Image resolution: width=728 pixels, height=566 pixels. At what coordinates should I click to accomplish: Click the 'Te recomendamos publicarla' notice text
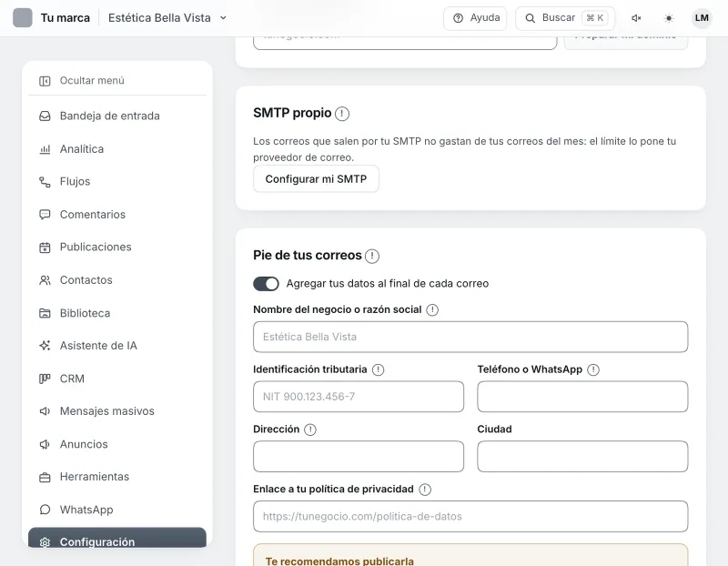tap(339, 561)
